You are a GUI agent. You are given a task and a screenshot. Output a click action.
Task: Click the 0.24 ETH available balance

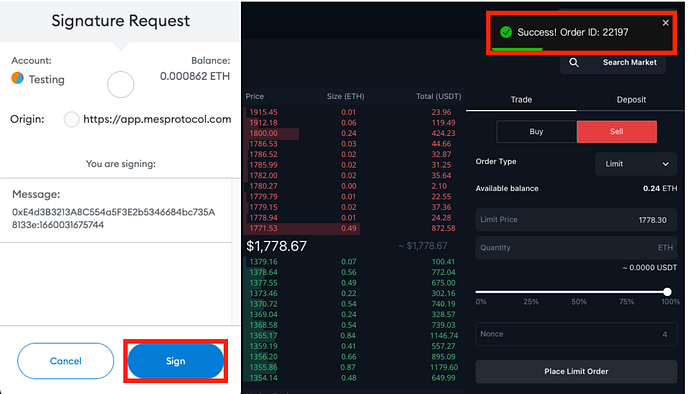[660, 188]
